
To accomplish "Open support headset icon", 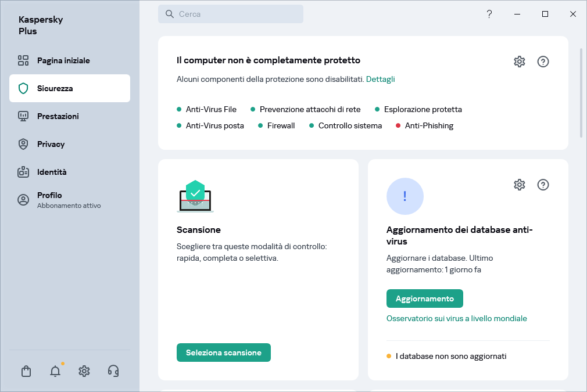I will coord(113,371).
